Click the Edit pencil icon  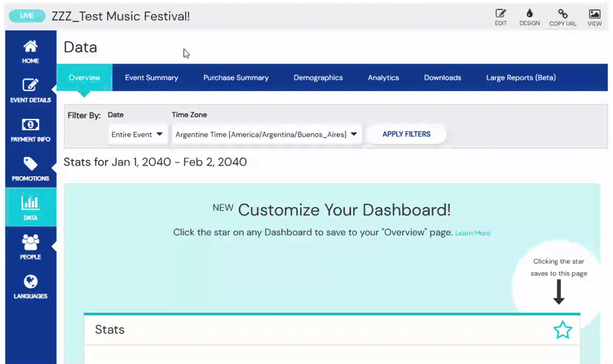click(501, 14)
